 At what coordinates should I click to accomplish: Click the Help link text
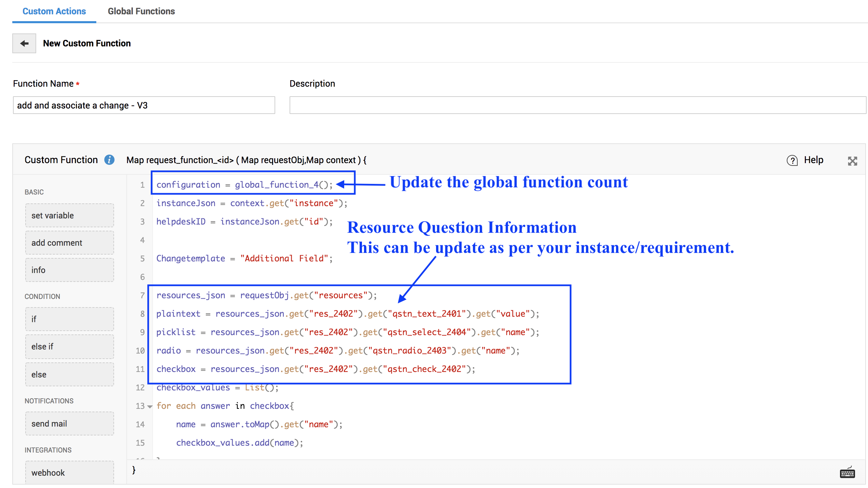(813, 160)
